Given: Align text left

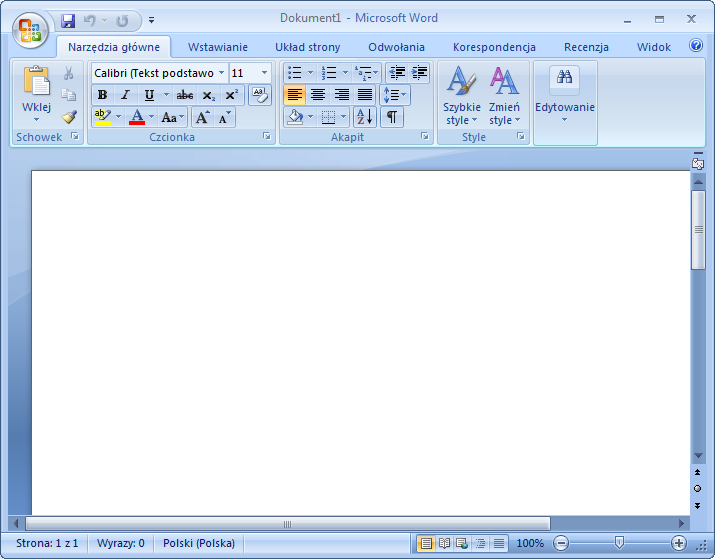Looking at the screenshot, I should [295, 95].
